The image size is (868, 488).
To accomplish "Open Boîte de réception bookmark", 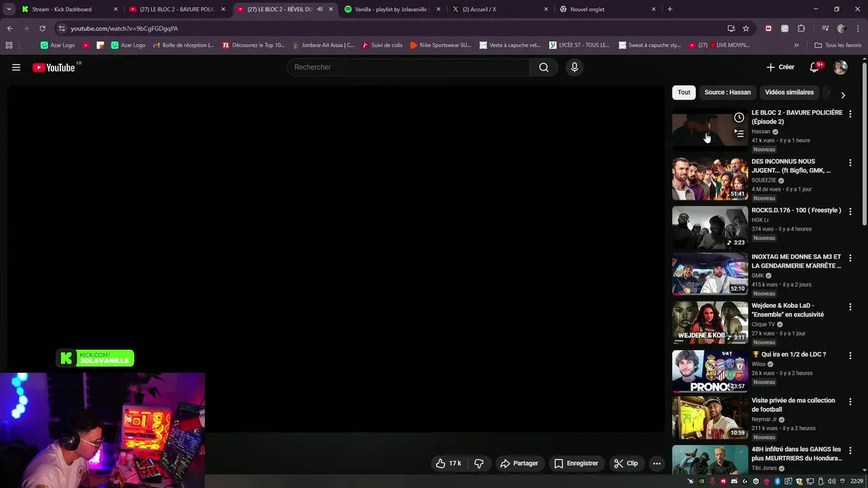I will pyautogui.click(x=183, y=45).
